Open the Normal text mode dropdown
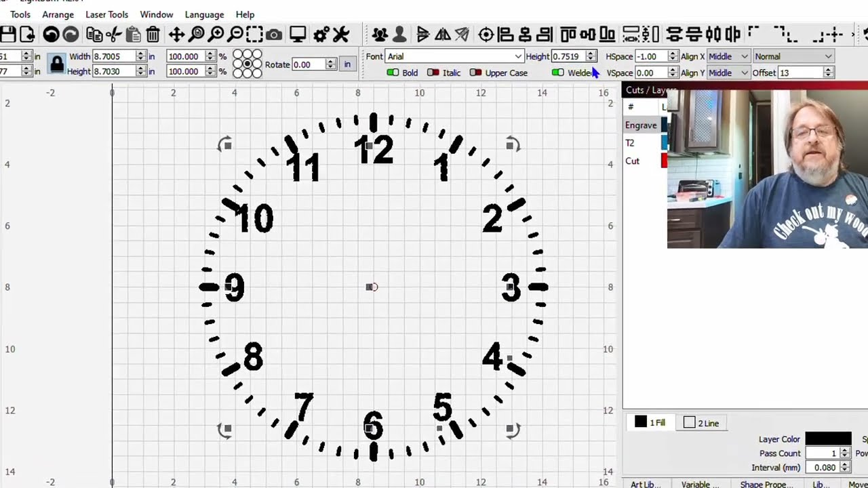The width and height of the screenshot is (868, 488). point(793,56)
